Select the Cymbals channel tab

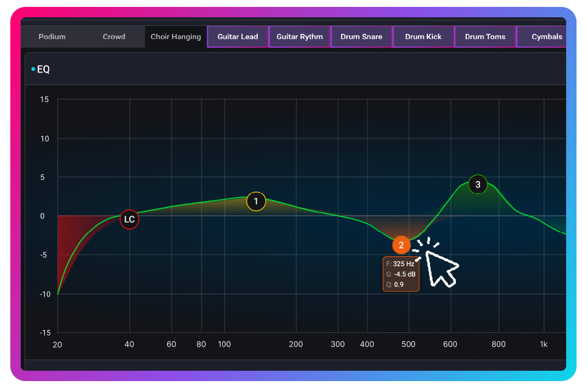click(546, 36)
